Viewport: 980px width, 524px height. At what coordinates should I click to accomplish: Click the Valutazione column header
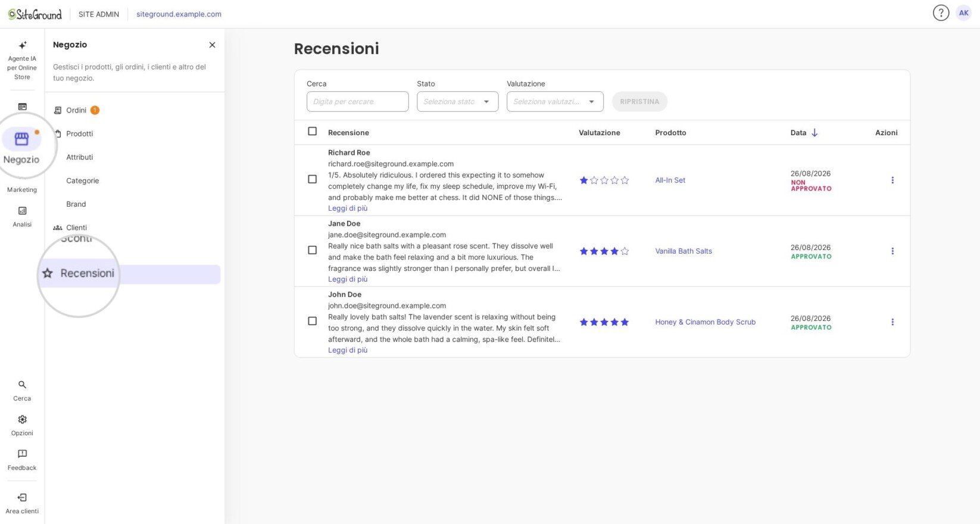(599, 133)
